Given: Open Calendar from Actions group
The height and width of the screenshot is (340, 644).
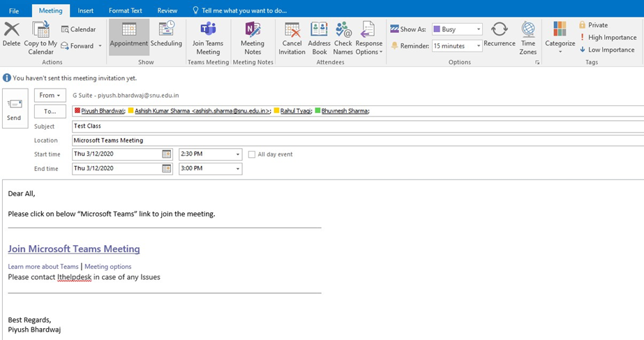Looking at the screenshot, I should [x=78, y=29].
